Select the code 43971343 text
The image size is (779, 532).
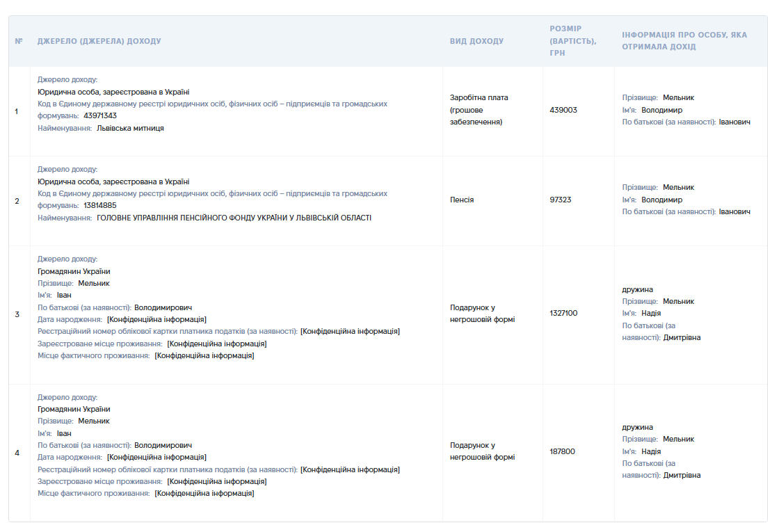pyautogui.click(x=100, y=115)
